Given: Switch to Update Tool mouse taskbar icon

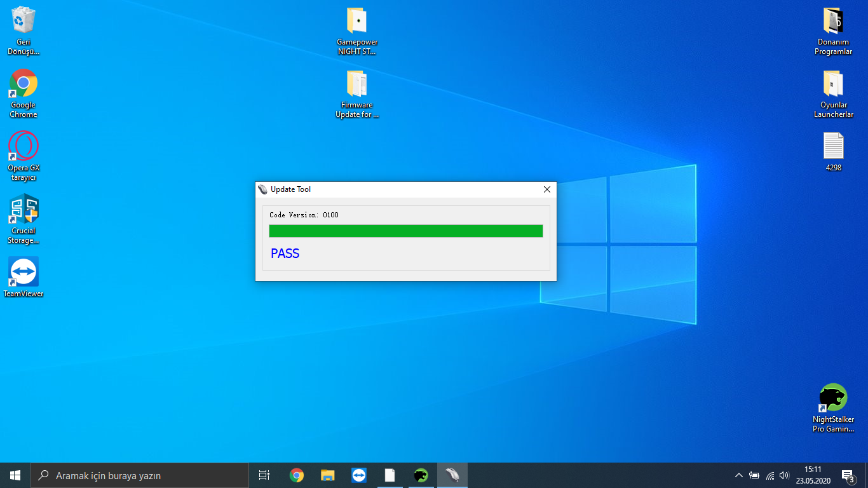Looking at the screenshot, I should pyautogui.click(x=452, y=475).
